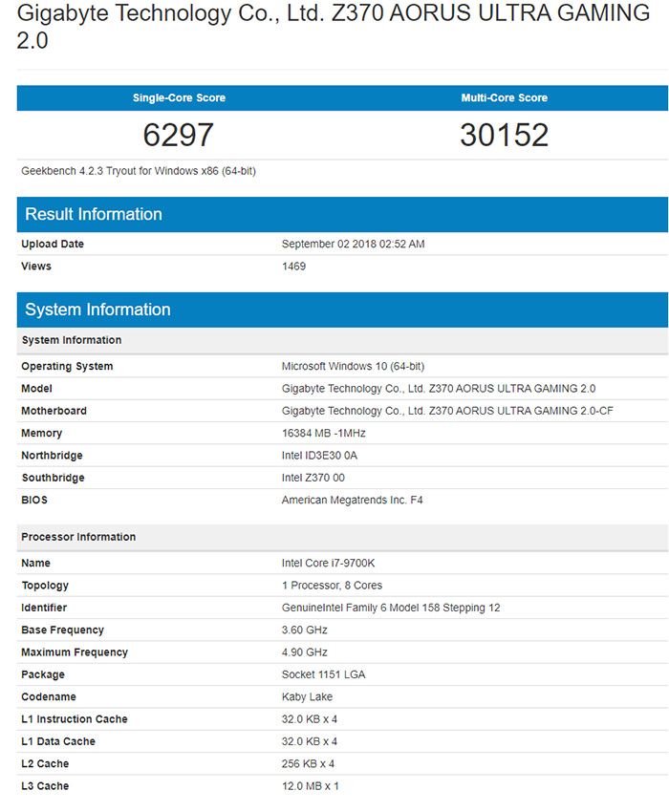Image resolution: width=669 pixels, height=812 pixels.
Task: Select the value 3.60 GHz
Action: point(304,630)
